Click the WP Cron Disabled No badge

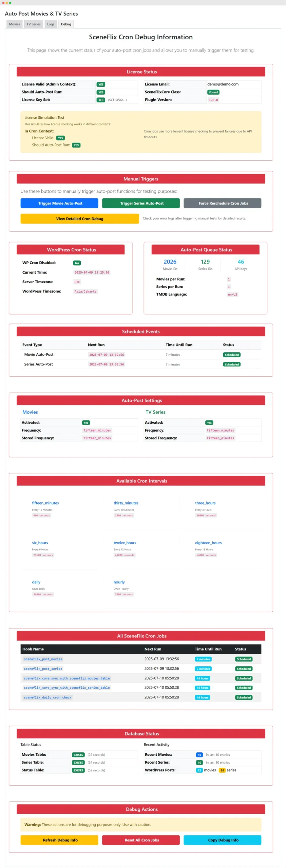click(77, 263)
